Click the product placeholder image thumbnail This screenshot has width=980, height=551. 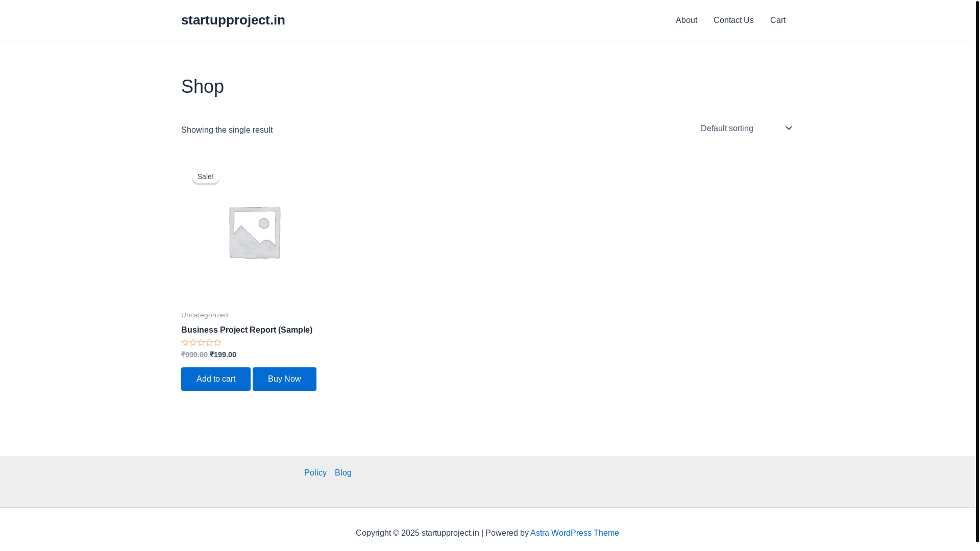(x=255, y=232)
